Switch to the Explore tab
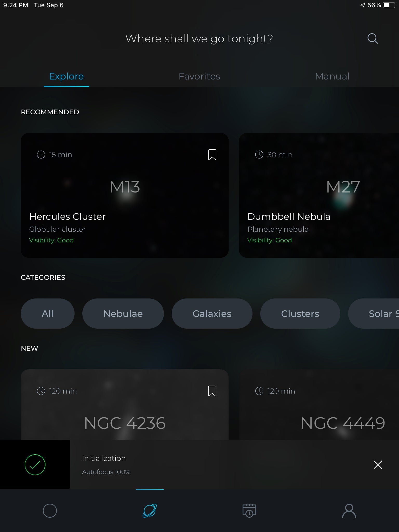Viewport: 399px width, 532px height. click(66, 76)
